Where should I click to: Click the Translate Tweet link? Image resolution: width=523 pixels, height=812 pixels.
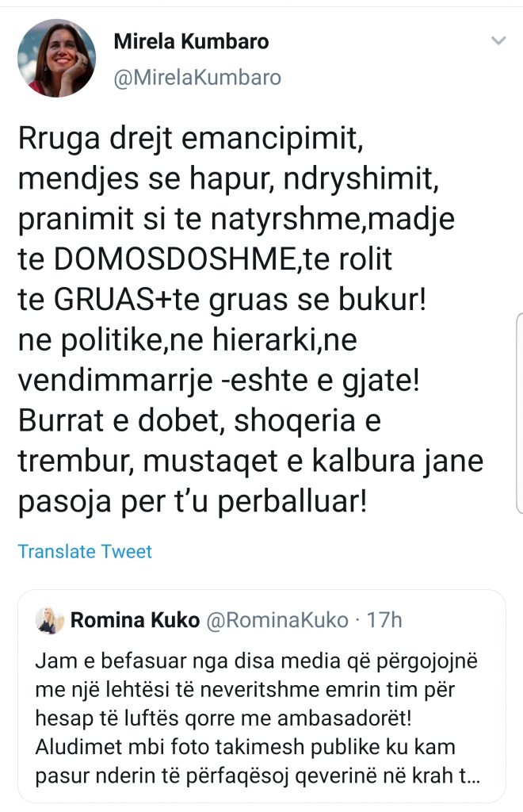85,551
